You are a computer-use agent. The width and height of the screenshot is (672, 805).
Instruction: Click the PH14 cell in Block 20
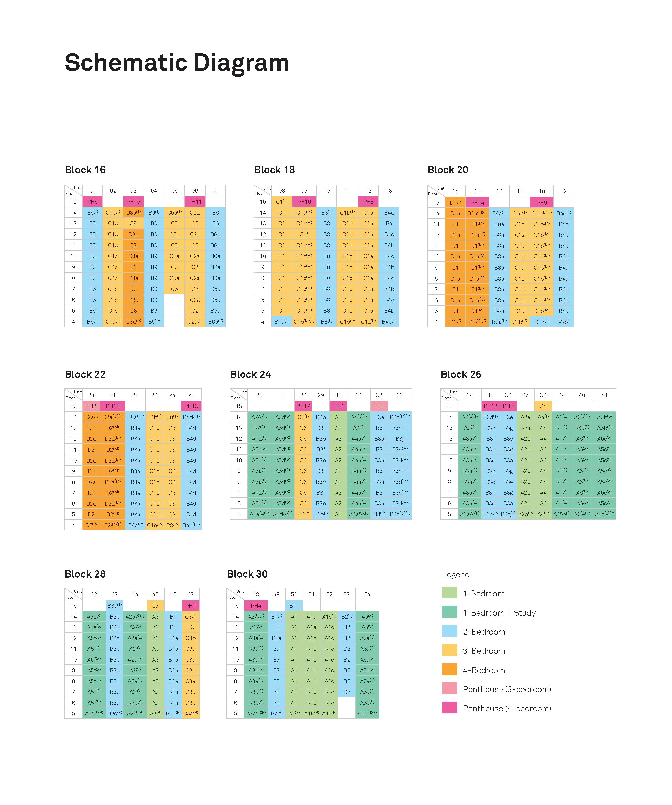pos(477,202)
